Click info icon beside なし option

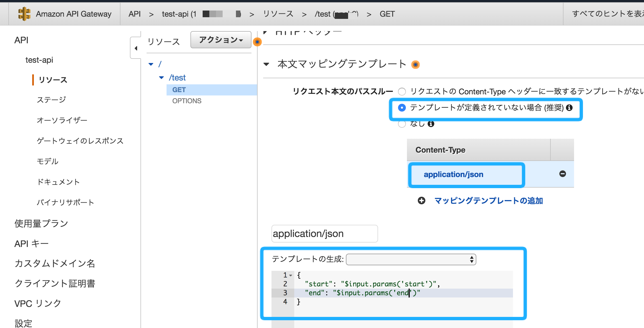point(431,124)
